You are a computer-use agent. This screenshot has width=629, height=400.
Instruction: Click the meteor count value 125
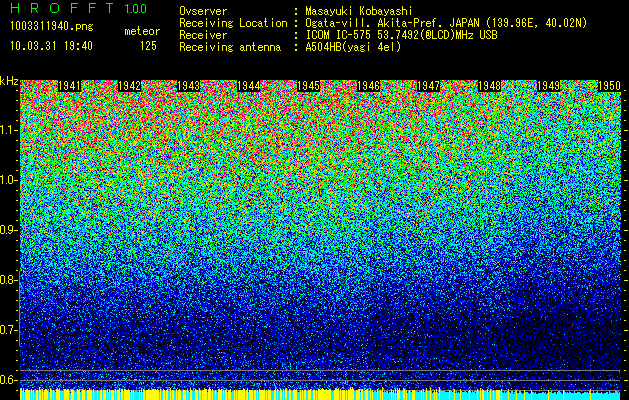point(148,46)
